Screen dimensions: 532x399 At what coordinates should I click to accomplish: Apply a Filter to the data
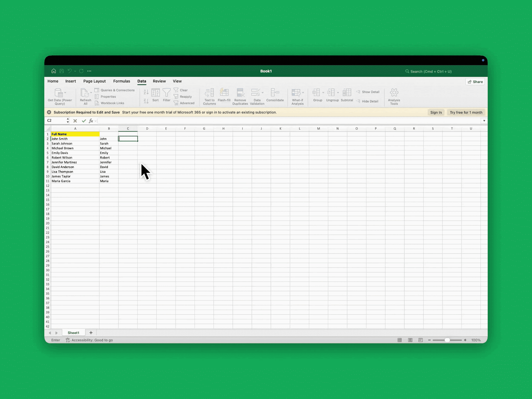click(166, 94)
